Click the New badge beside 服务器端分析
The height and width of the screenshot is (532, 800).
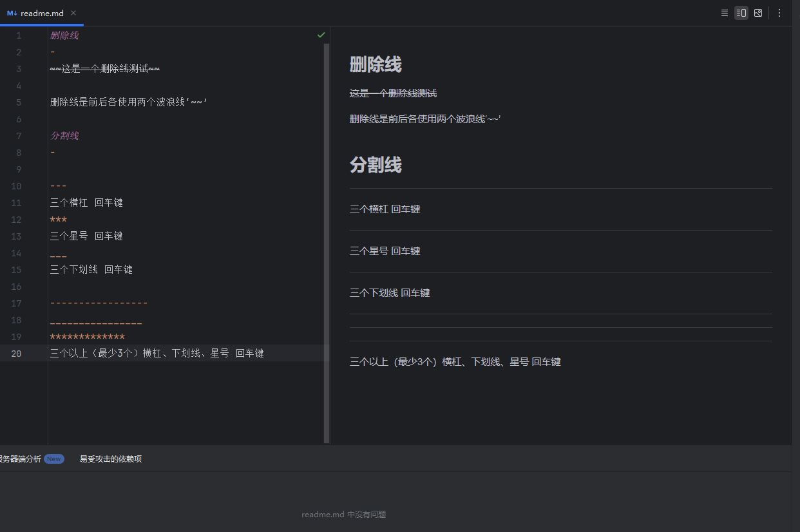tap(54, 459)
